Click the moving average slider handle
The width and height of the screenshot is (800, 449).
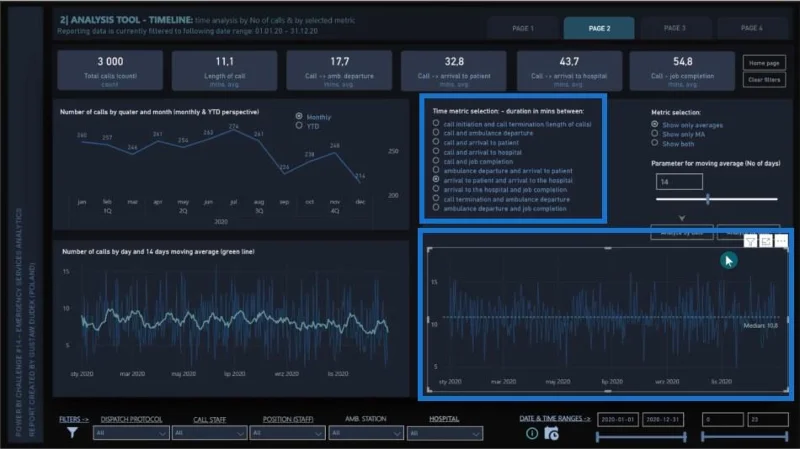(x=708, y=199)
